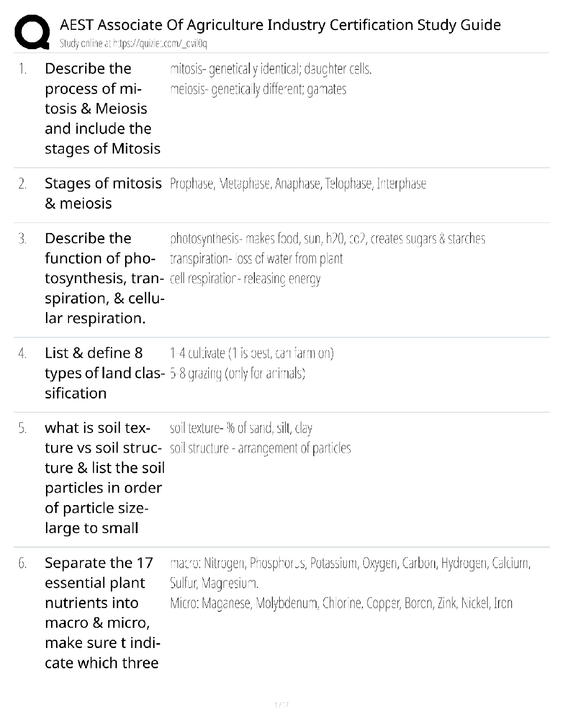
Task: Select the soil texture vs structure question
Action: point(104,478)
